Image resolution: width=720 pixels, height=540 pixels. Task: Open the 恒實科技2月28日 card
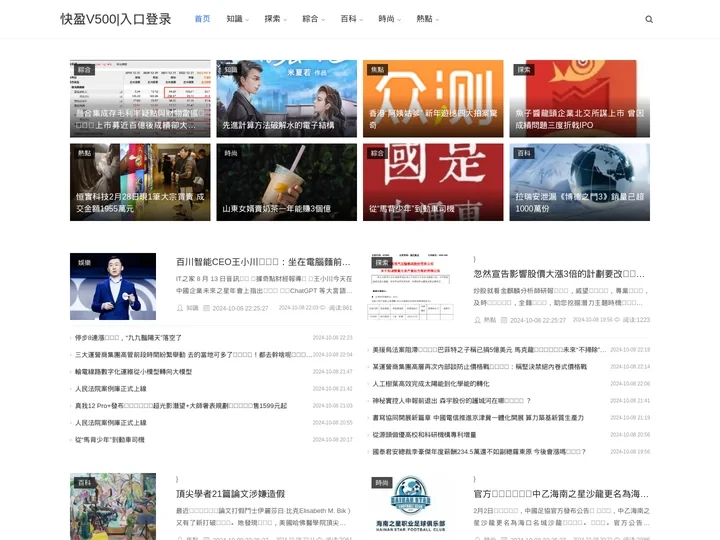[x=140, y=182]
